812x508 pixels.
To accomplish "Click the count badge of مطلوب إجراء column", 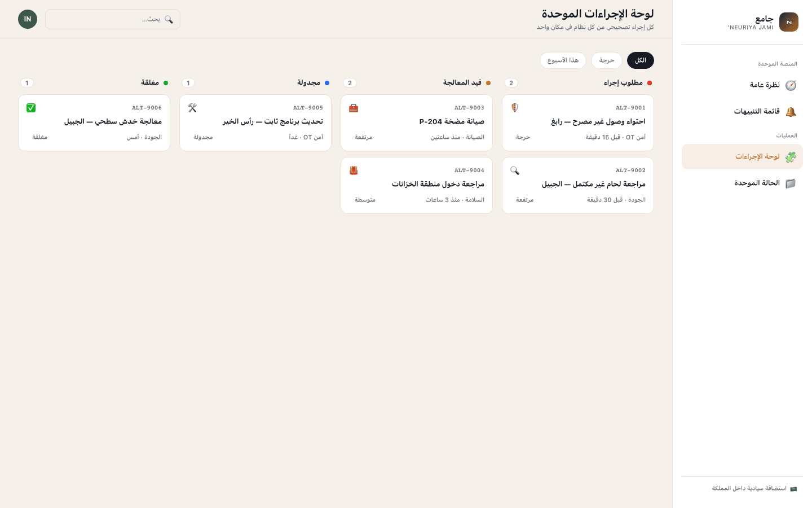I will (511, 83).
